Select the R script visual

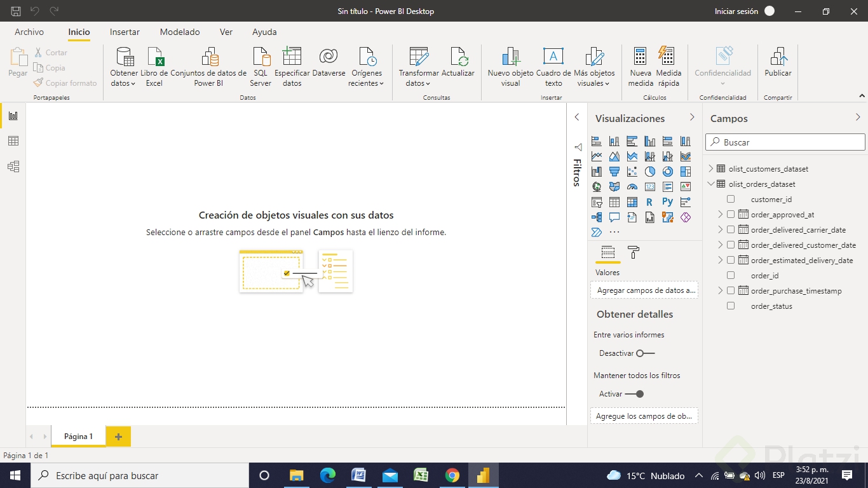(x=649, y=202)
